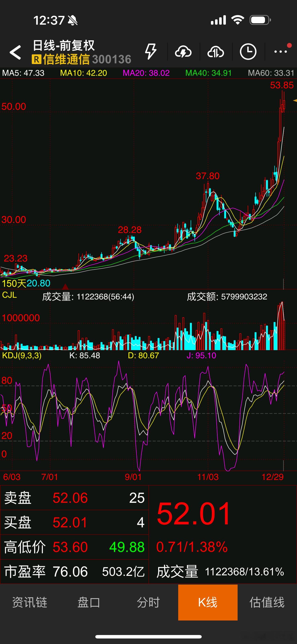Image resolution: width=297 pixels, height=644 pixels.
Task: Tap the MA5: 47.33 label
Action: (23, 73)
